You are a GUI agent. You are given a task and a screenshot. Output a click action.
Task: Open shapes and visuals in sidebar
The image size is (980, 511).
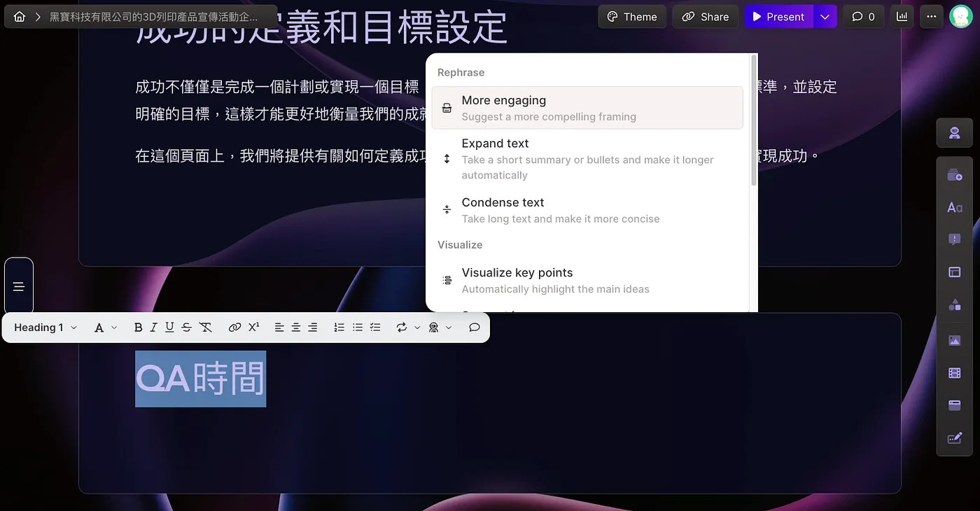[955, 304]
